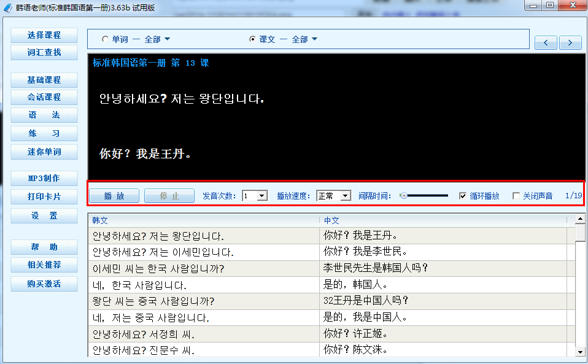The image size is (588, 364).
Task: Click the 相关推荐 button
Action: click(44, 265)
